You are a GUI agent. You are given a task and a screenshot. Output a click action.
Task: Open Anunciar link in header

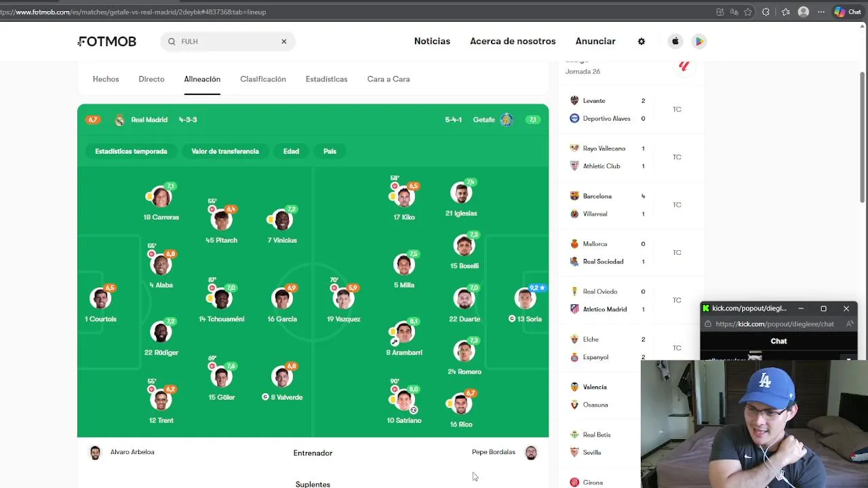tap(595, 41)
